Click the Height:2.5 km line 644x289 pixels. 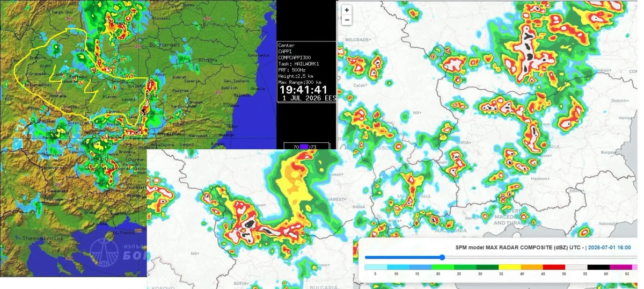pyautogui.click(x=296, y=75)
